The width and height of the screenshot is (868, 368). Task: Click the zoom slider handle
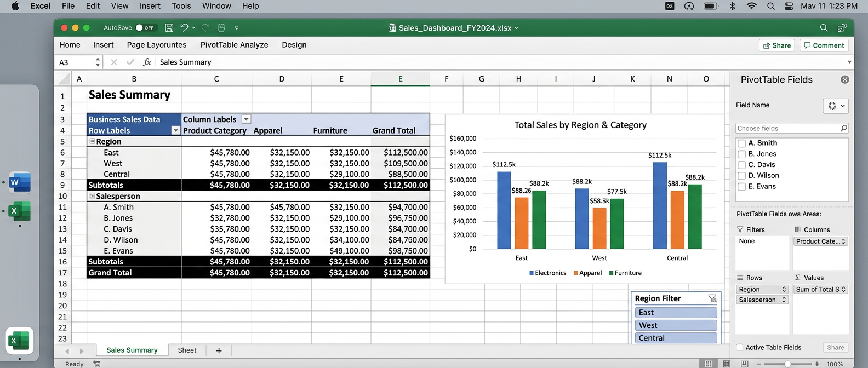[787, 364]
